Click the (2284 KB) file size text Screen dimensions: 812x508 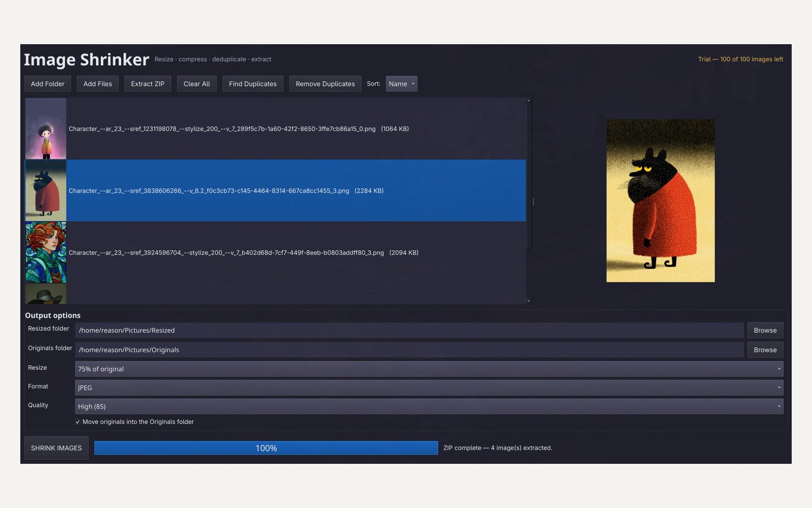coord(369,191)
